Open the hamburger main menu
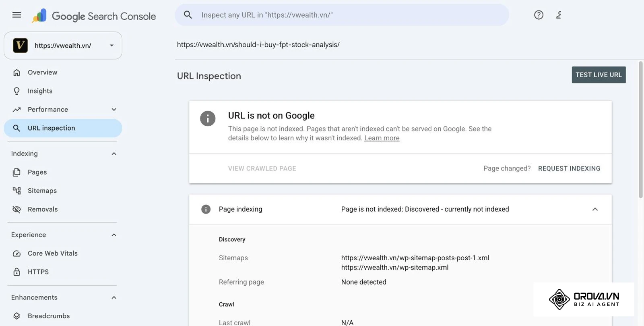 [17, 15]
